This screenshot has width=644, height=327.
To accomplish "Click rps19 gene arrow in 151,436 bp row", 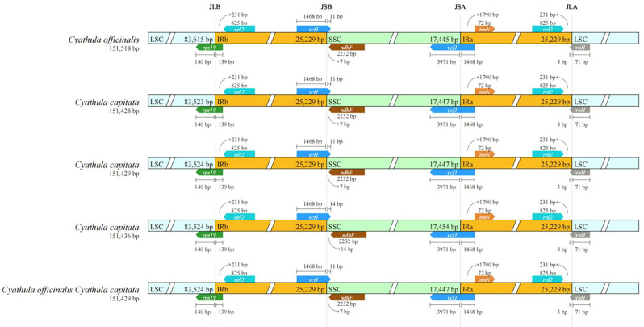I will [210, 235].
